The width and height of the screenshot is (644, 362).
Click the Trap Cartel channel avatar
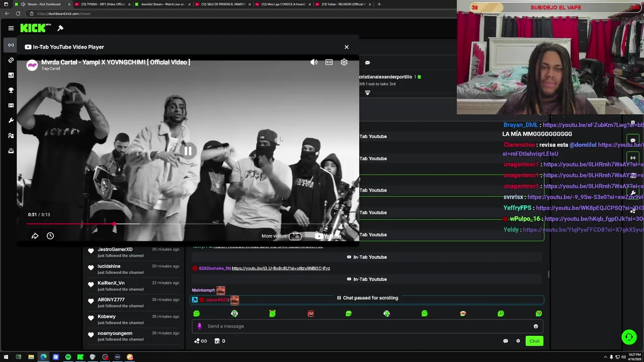coord(32,65)
